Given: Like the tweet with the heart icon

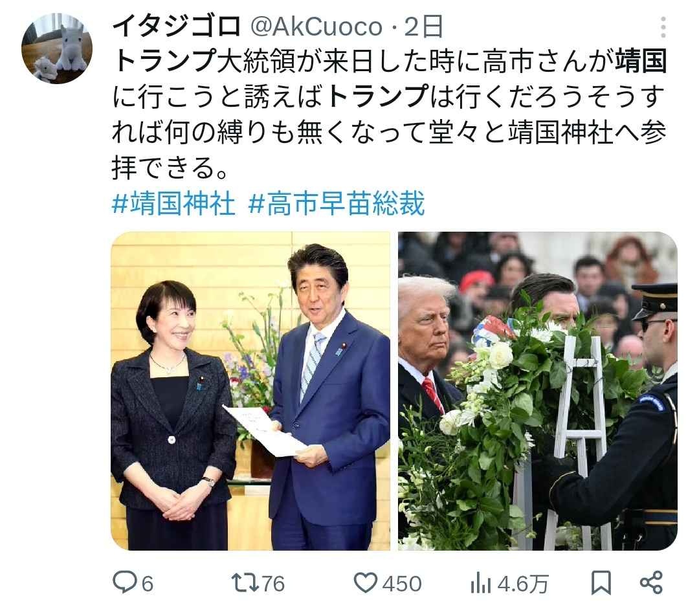Looking at the screenshot, I should tap(366, 582).
